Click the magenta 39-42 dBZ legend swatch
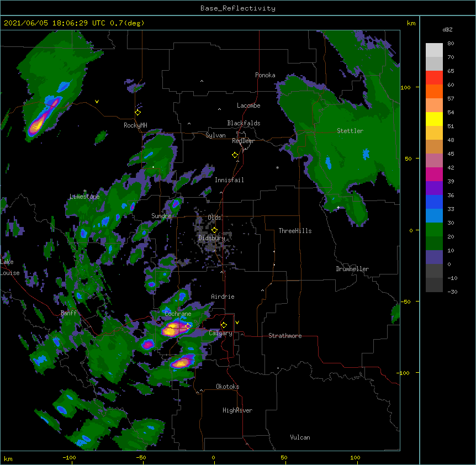 click(x=434, y=175)
